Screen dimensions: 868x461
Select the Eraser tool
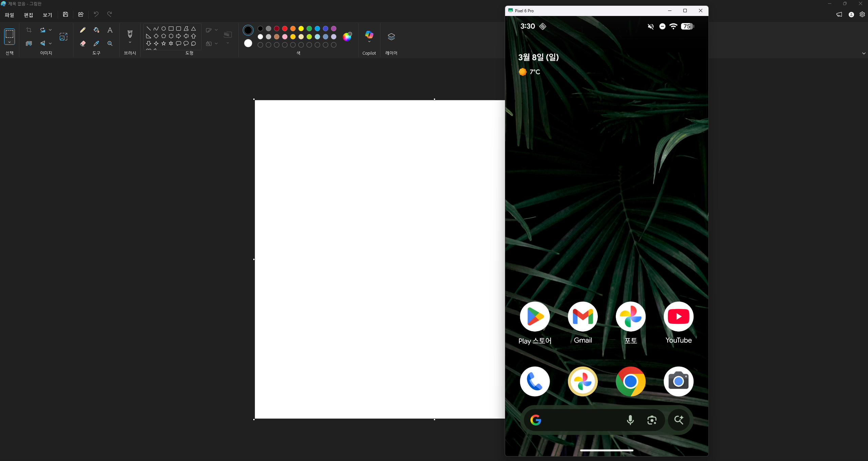click(x=82, y=43)
